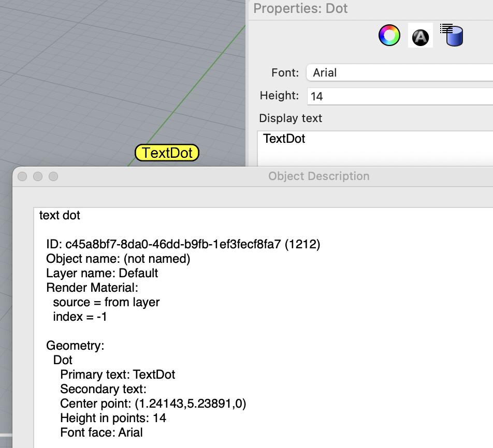Close the Object Description window
This screenshot has height=448, width=493.
click(22, 176)
